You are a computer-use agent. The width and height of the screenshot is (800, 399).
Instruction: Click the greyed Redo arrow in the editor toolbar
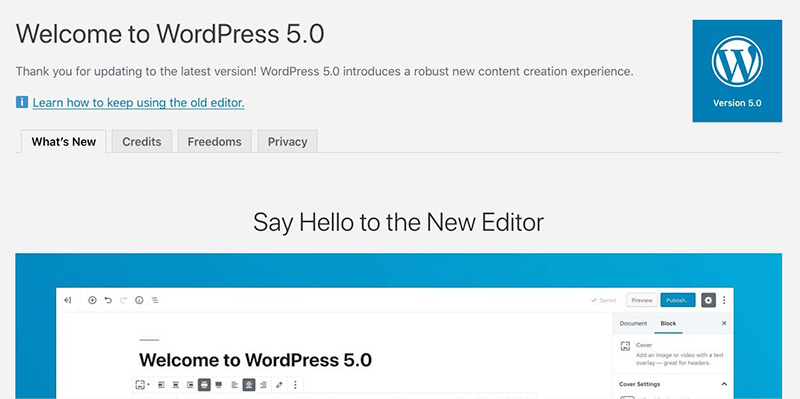pos(123,301)
